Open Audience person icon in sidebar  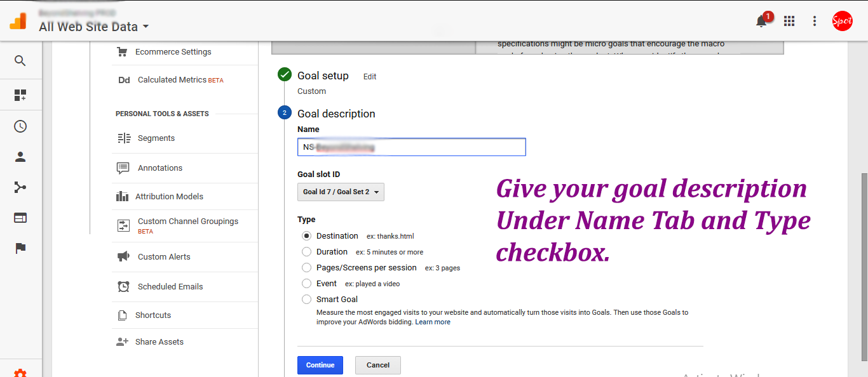click(20, 157)
